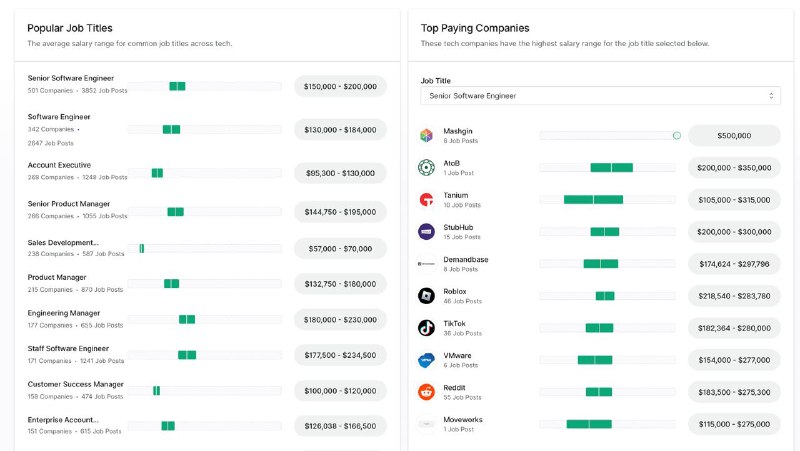The height and width of the screenshot is (451, 800).
Task: Click the $500,000 Mashgin salary pill
Action: coord(734,135)
